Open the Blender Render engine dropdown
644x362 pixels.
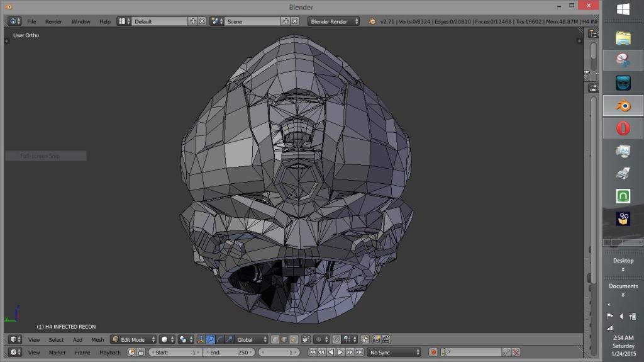click(333, 21)
